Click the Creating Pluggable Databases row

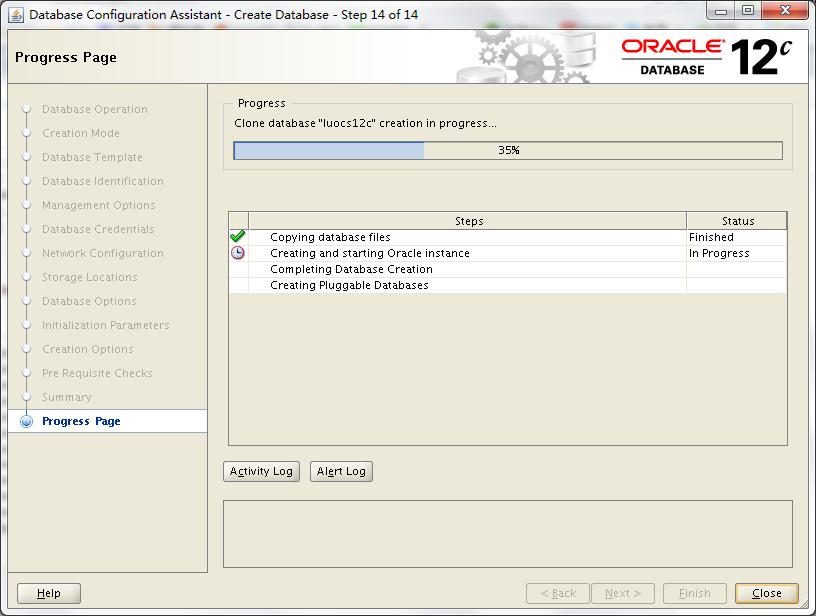[x=507, y=285]
